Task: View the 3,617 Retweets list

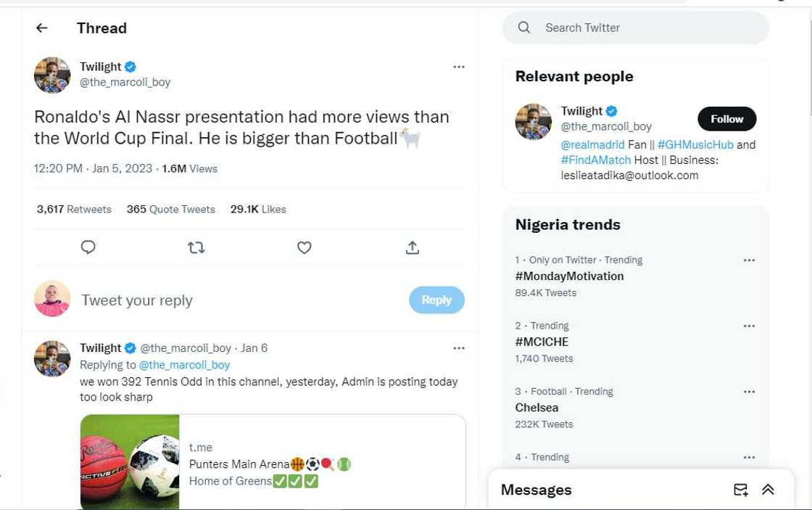Action: (74, 210)
